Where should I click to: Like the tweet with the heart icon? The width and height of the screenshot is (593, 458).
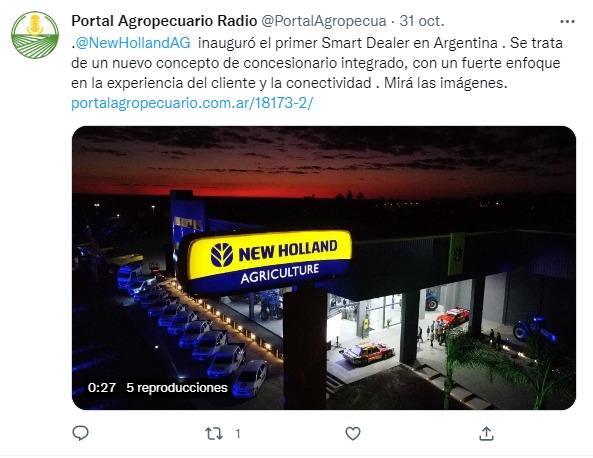click(x=353, y=433)
